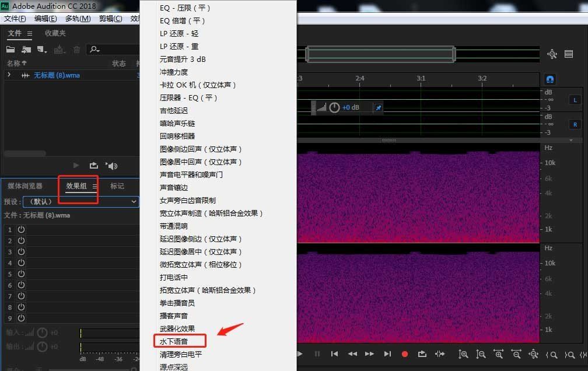This screenshot has width=588, height=371.
Task: Choose the 女声旁白齿音限制 preset
Action: click(x=188, y=200)
